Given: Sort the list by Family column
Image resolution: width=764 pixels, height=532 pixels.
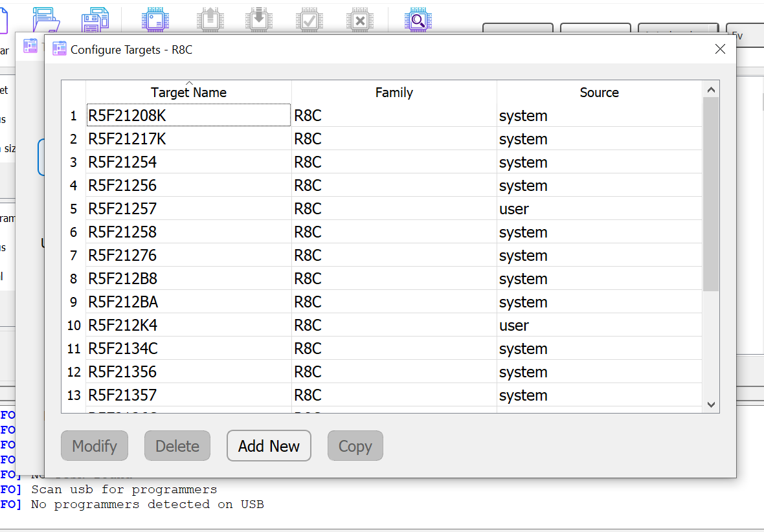Looking at the screenshot, I should point(394,93).
